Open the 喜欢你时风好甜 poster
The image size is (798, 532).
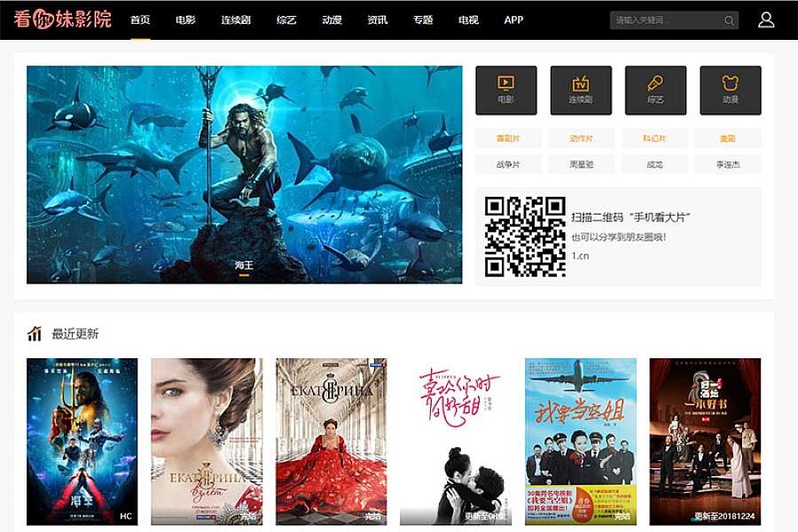[x=456, y=442]
